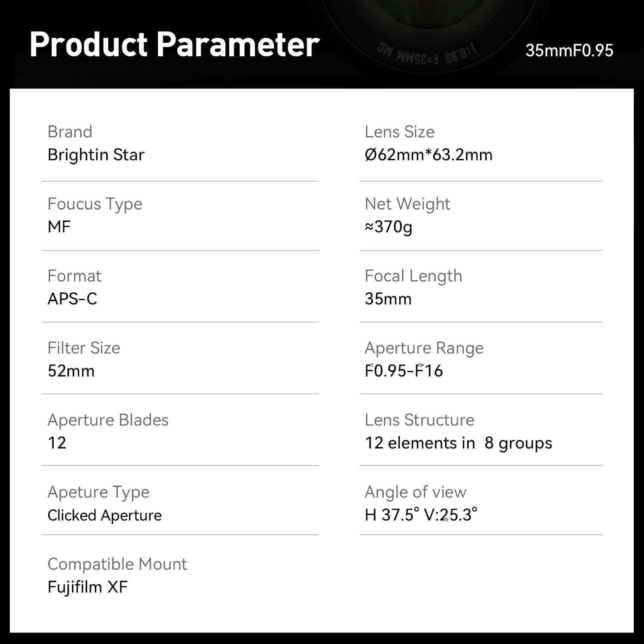Click the 35mmF0.95 label at top right
The image size is (644, 644).
pyautogui.click(x=569, y=51)
